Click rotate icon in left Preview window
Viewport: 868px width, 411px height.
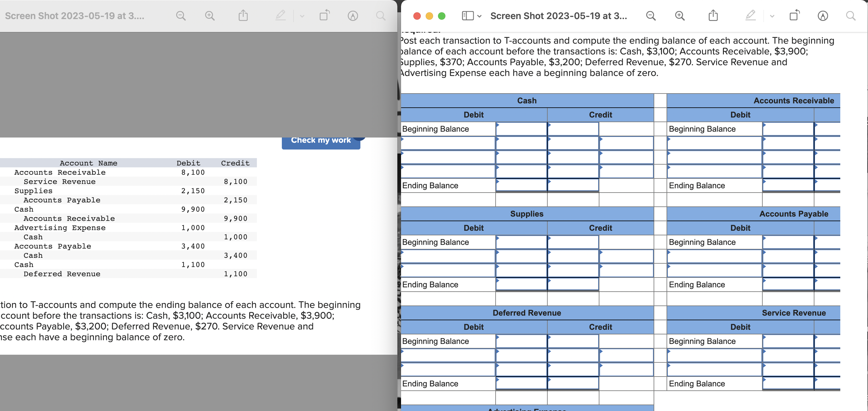click(x=324, y=16)
